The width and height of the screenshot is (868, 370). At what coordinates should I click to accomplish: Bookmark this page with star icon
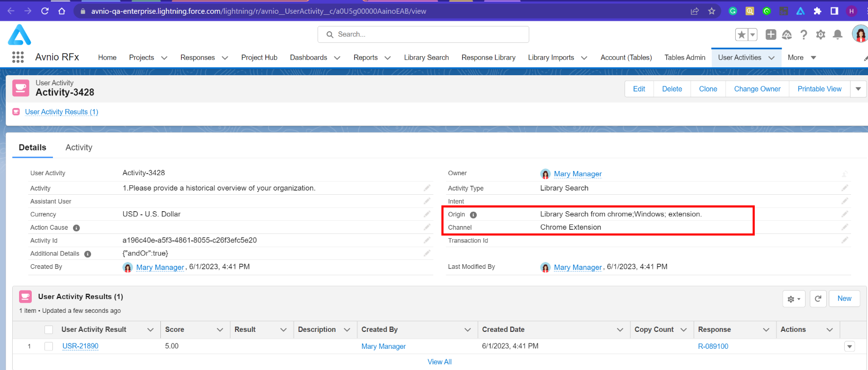[711, 11]
